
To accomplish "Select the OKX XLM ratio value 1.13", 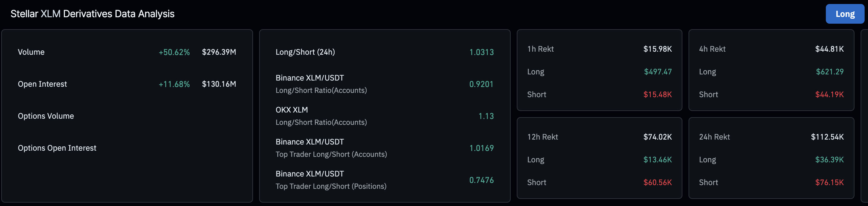I will point(487,116).
